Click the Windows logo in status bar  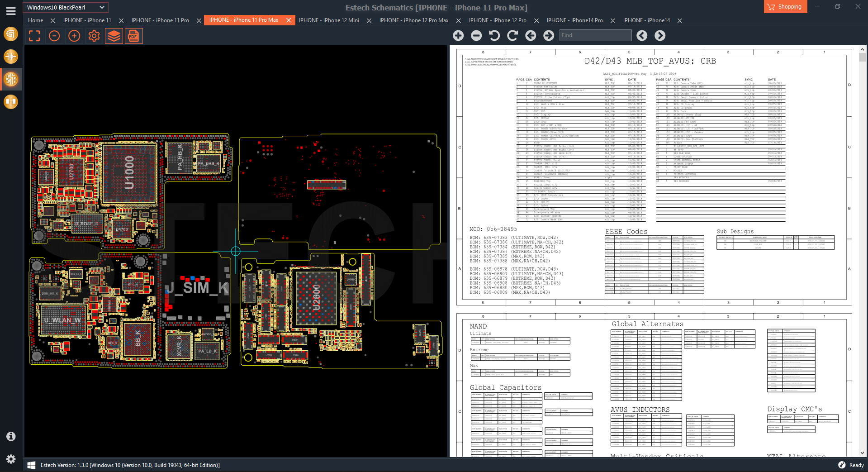click(31, 465)
